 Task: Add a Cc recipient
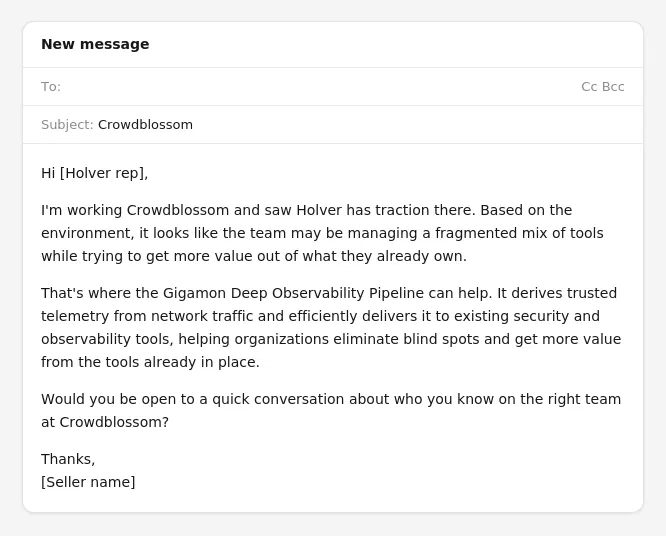pos(589,87)
